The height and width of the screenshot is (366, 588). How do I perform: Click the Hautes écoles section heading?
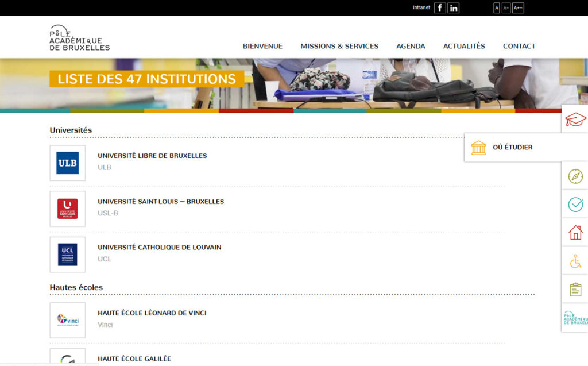[x=76, y=287]
